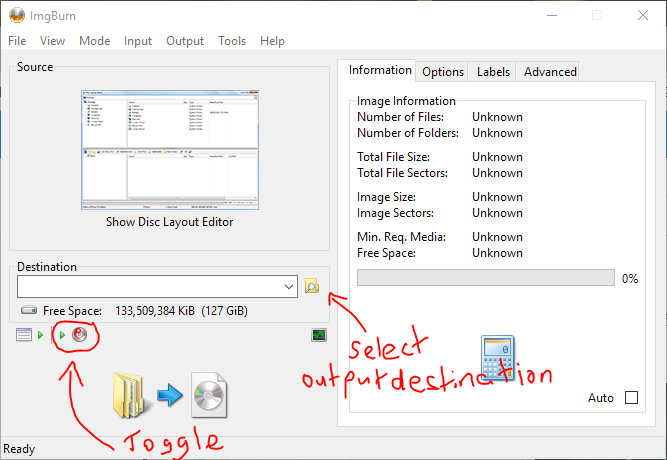Click the ImgBurn logo in the title bar

tap(17, 16)
